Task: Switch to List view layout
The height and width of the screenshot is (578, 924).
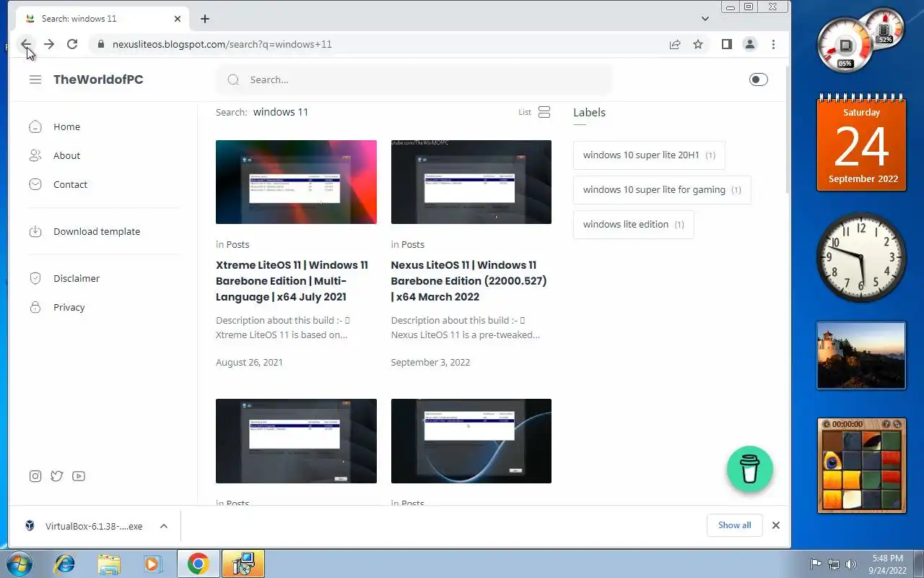Action: [x=534, y=112]
